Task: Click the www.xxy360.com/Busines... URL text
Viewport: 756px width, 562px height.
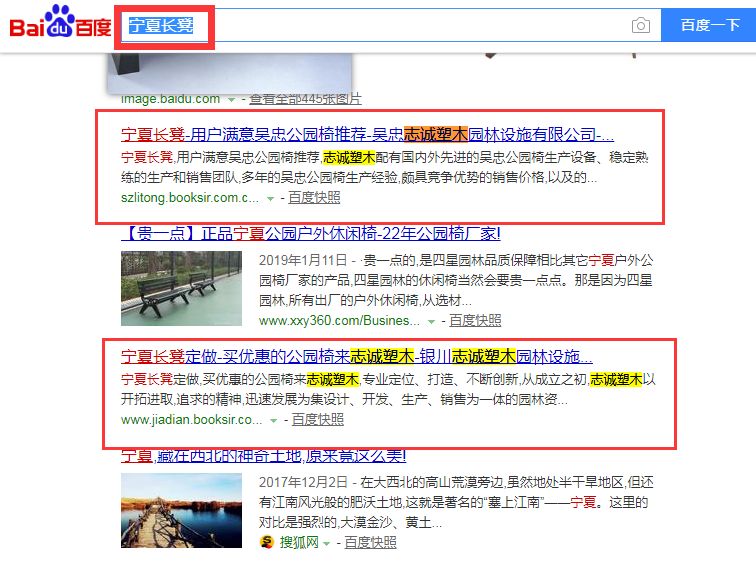Action: coord(339,321)
